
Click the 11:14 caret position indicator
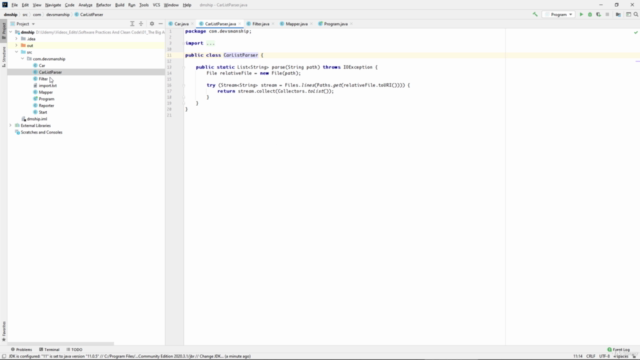578,356
